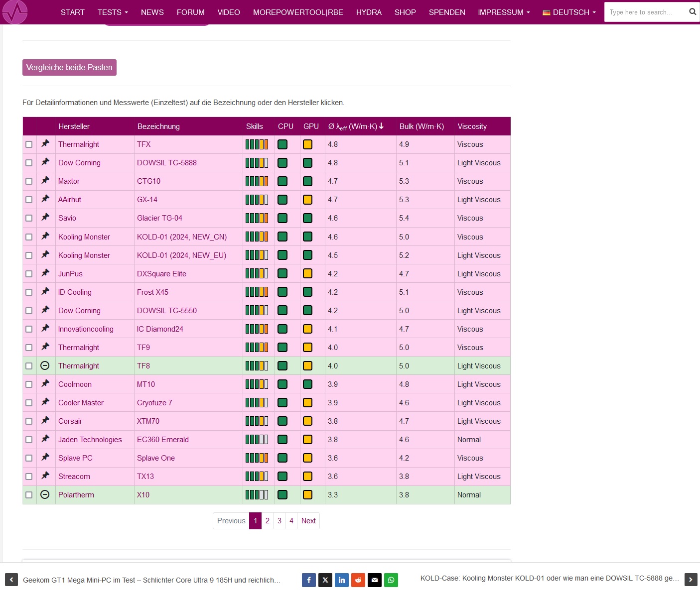The height and width of the screenshot is (597, 700).
Task: Click the pin icon for Savio Glacier TG-04
Action: pos(45,217)
